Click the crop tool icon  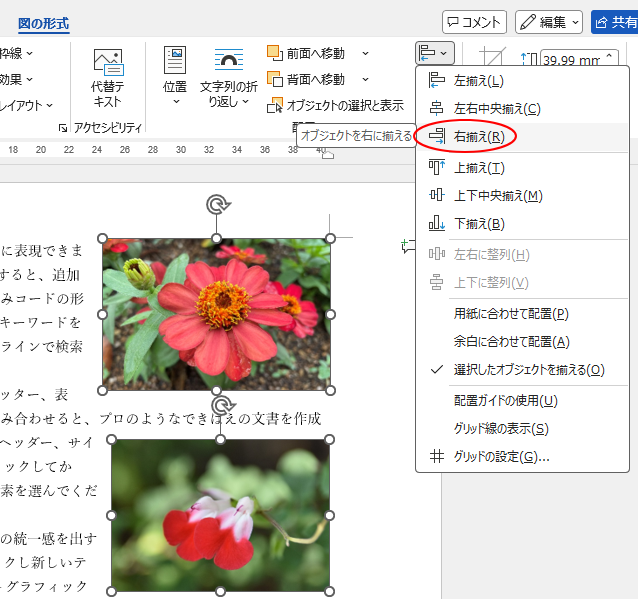coord(492,56)
